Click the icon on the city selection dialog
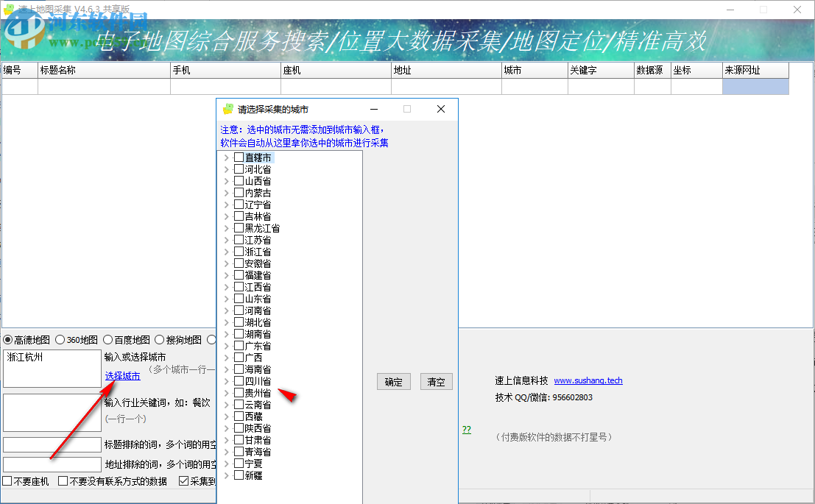Image resolution: width=815 pixels, height=504 pixels. click(226, 108)
